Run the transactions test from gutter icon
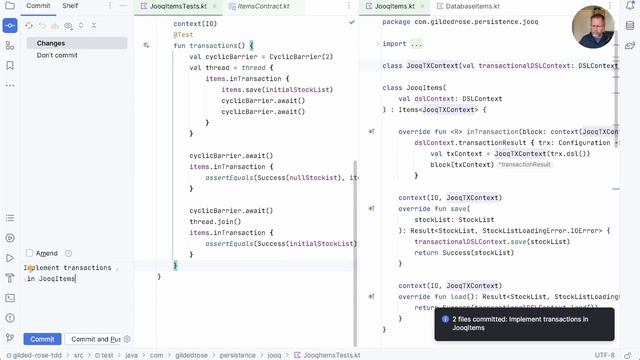The width and height of the screenshot is (640, 360). [x=146, y=45]
